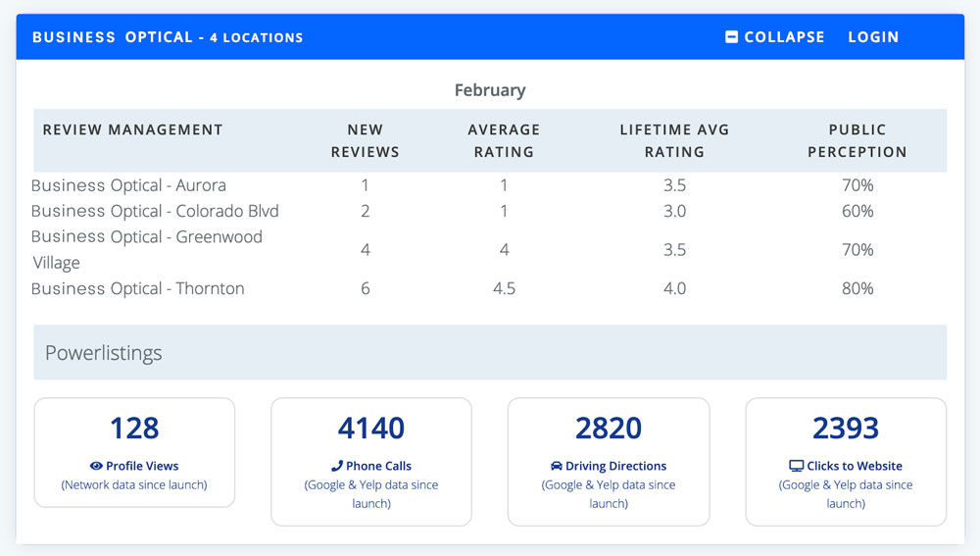Click Aurora's 70% public perception value
The image size is (980, 556).
click(857, 185)
